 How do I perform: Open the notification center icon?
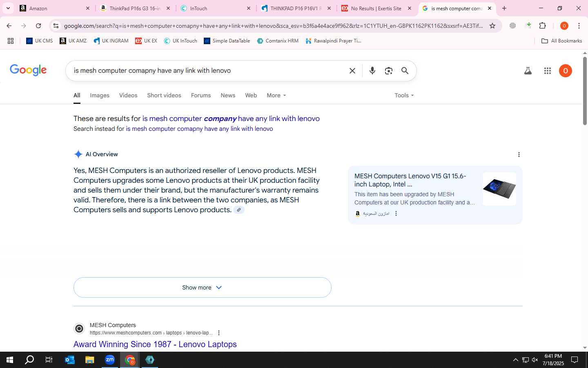pyautogui.click(x=575, y=360)
